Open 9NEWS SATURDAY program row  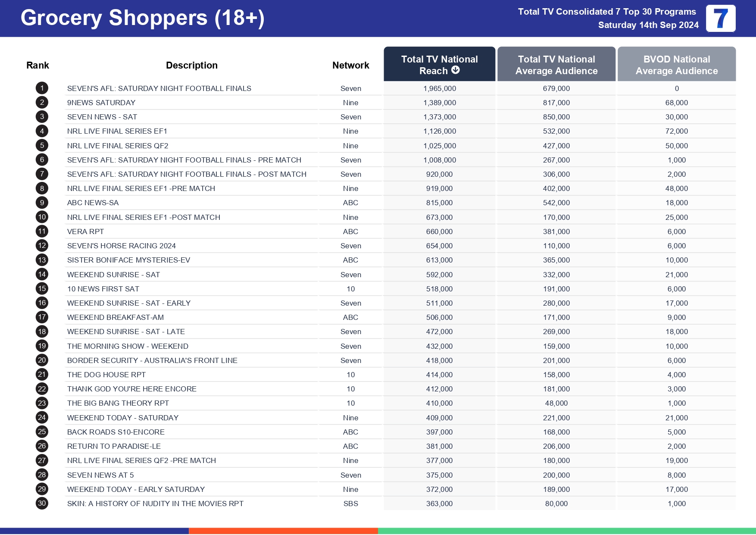pyautogui.click(x=101, y=103)
